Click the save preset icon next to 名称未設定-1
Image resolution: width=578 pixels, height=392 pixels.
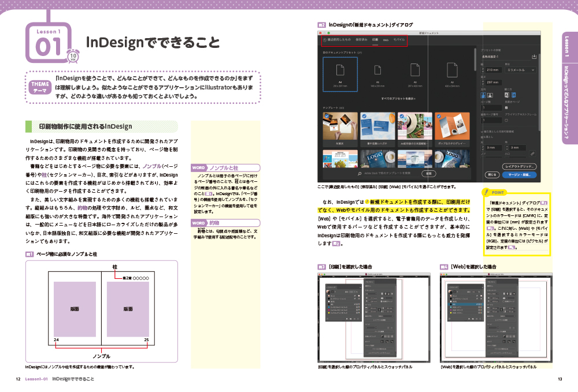click(535, 57)
